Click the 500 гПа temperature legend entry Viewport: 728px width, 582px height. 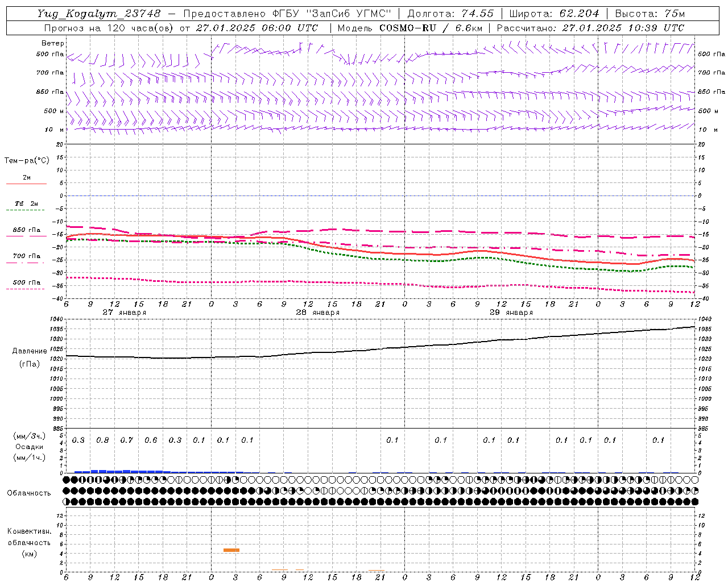(27, 282)
